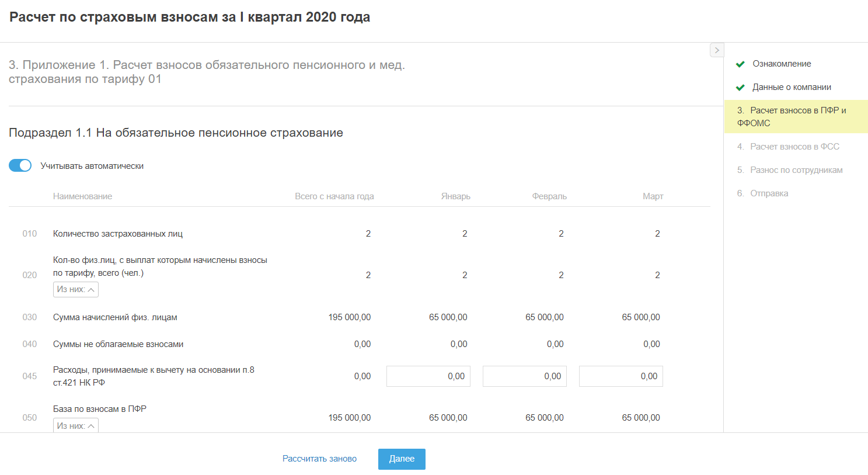Click the Рассчитать заново link
Viewport: 868px width, 475px height.
click(319, 459)
